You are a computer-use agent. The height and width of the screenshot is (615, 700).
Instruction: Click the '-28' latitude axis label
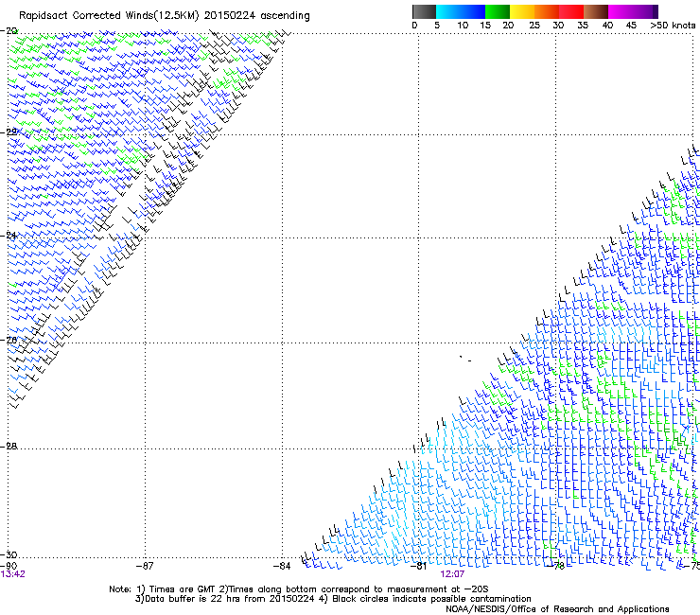point(9,447)
